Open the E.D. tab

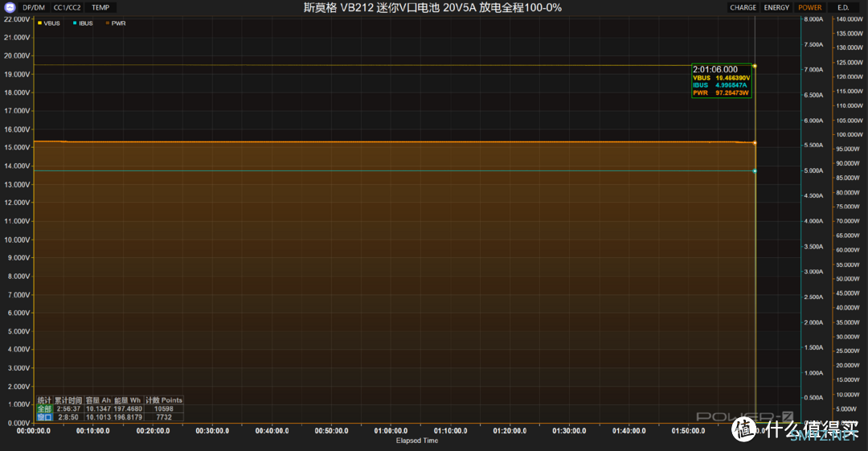click(843, 8)
